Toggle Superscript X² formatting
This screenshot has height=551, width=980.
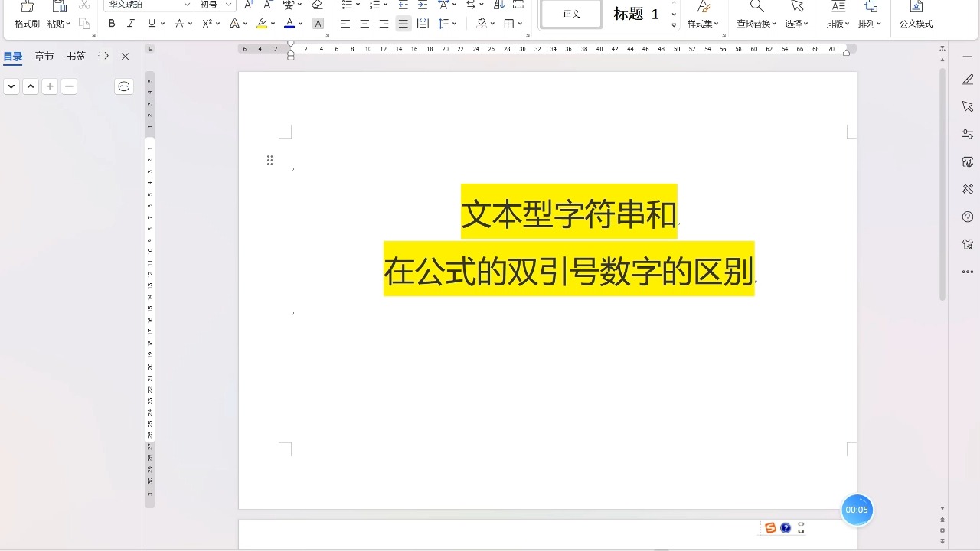pyautogui.click(x=207, y=24)
